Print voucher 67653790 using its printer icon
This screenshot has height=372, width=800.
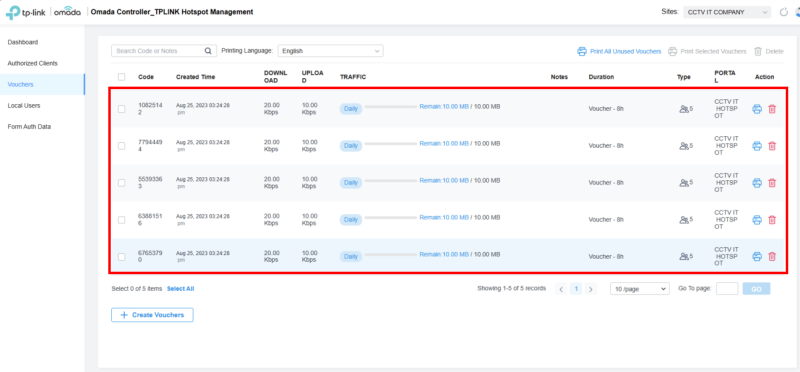click(757, 257)
